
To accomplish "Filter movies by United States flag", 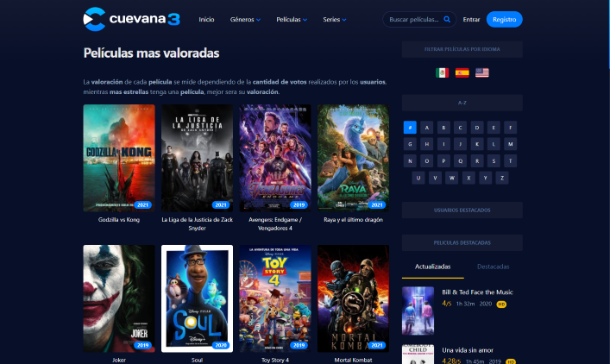I will (482, 72).
